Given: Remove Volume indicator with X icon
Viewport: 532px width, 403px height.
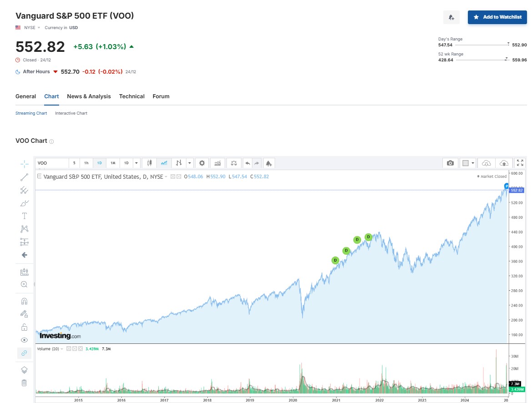Looking at the screenshot, I should coord(80,349).
